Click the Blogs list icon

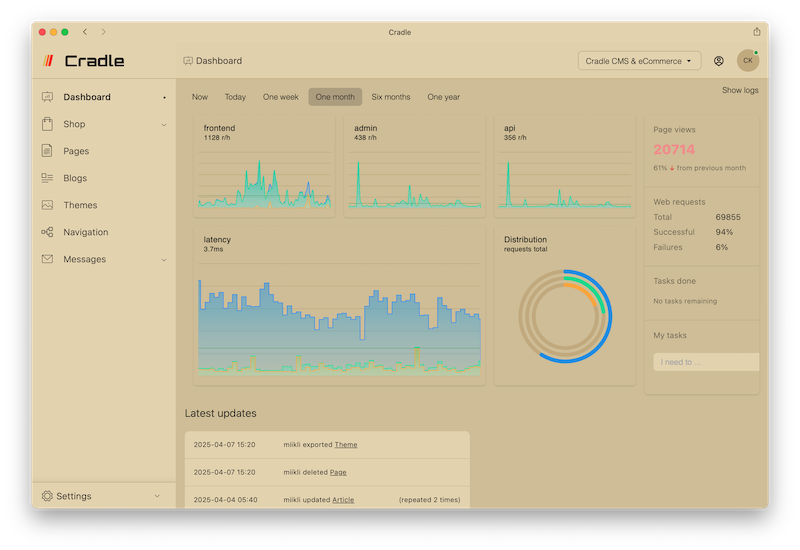(47, 178)
